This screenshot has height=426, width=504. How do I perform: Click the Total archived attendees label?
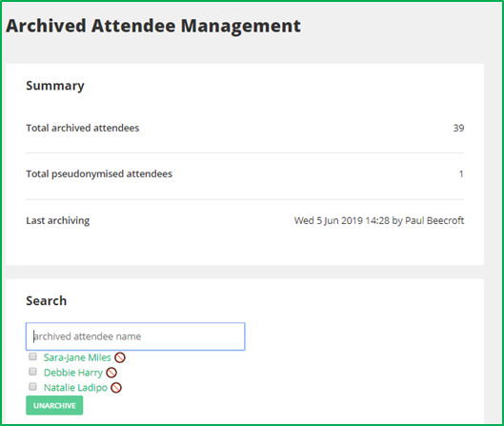point(83,128)
